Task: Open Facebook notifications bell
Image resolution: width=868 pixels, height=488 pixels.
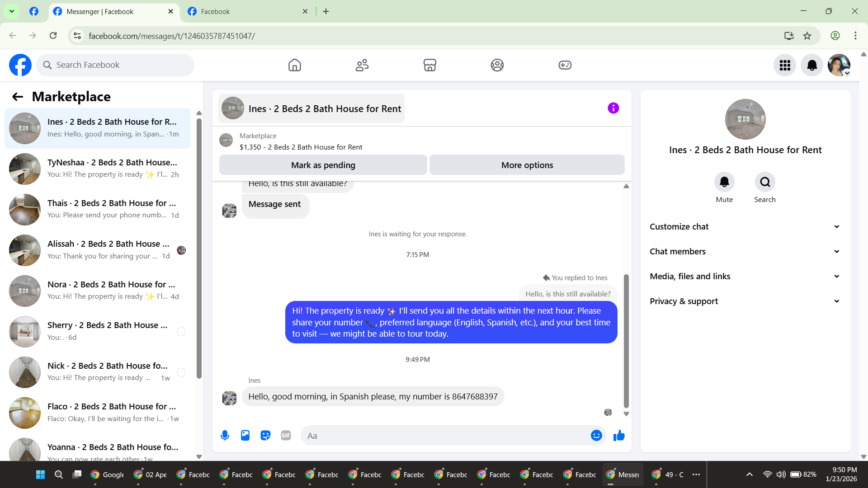Action: tap(812, 65)
